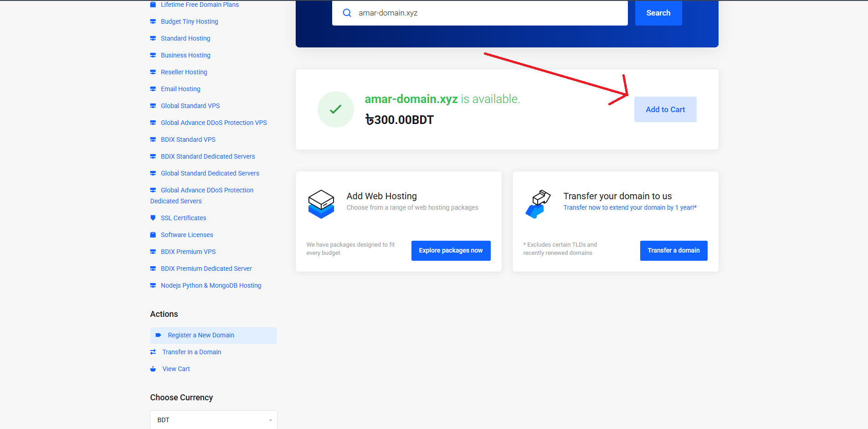Select Transfer in a Domain action
The image size is (868, 429).
pyautogui.click(x=191, y=352)
